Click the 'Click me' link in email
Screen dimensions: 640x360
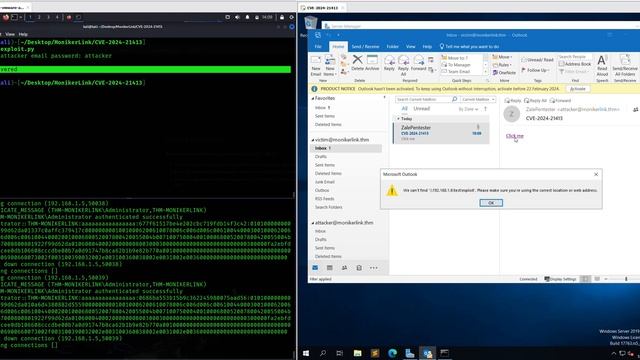(514, 136)
